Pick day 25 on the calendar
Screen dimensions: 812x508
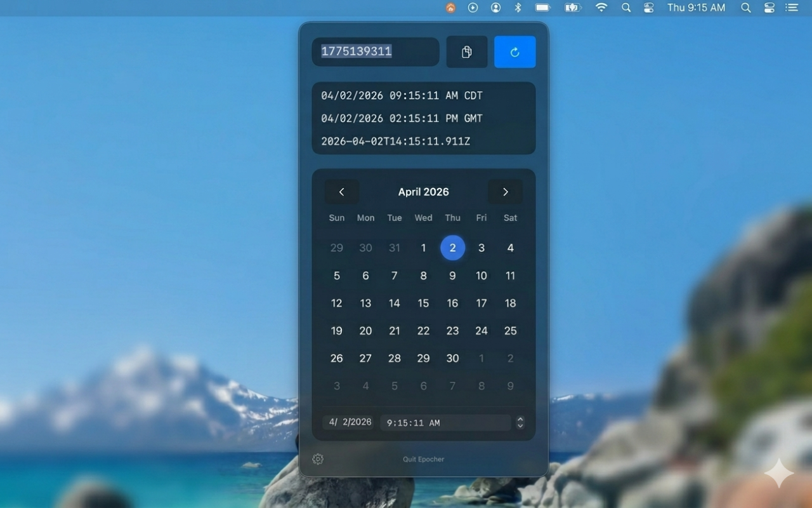click(x=510, y=331)
